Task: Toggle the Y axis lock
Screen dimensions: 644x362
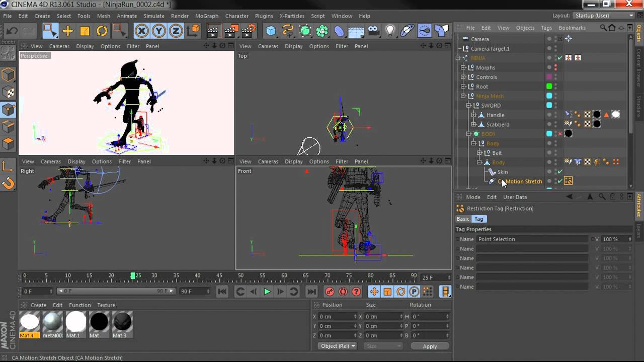Action: click(x=159, y=31)
